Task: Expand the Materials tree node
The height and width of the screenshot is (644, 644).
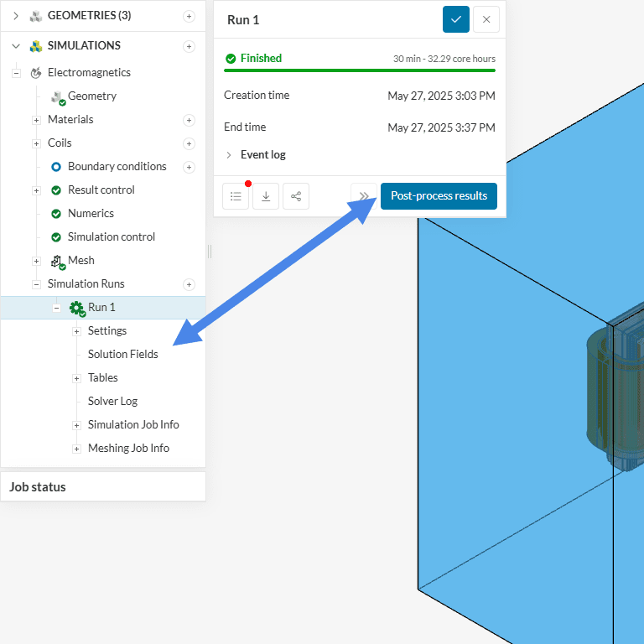Action: click(36, 120)
